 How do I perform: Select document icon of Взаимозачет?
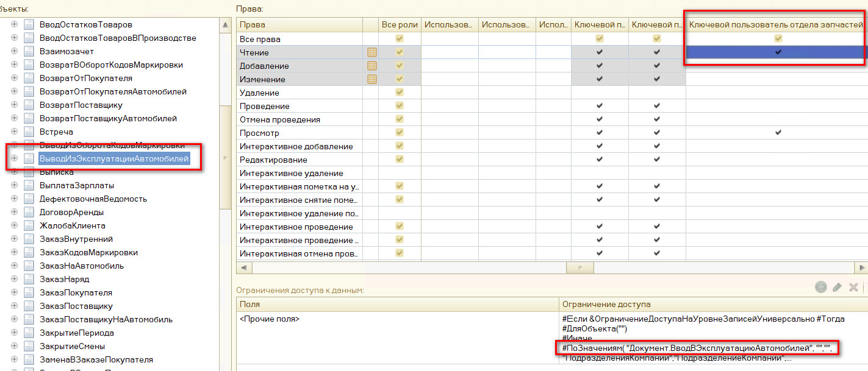point(28,51)
